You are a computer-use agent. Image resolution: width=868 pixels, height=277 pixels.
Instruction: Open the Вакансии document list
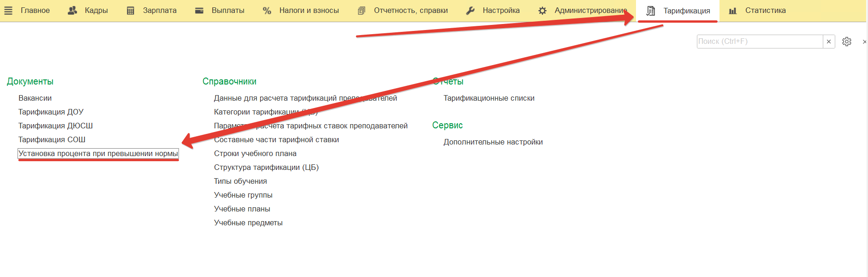coord(35,98)
